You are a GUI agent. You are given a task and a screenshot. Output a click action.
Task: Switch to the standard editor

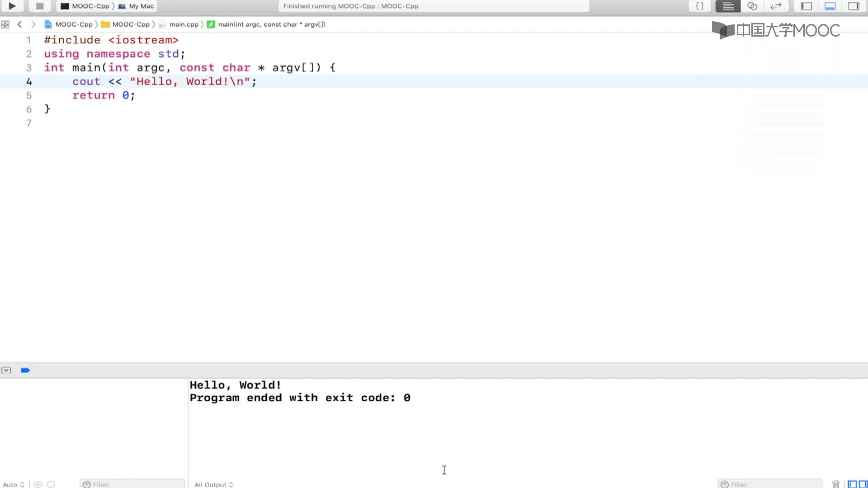point(728,6)
